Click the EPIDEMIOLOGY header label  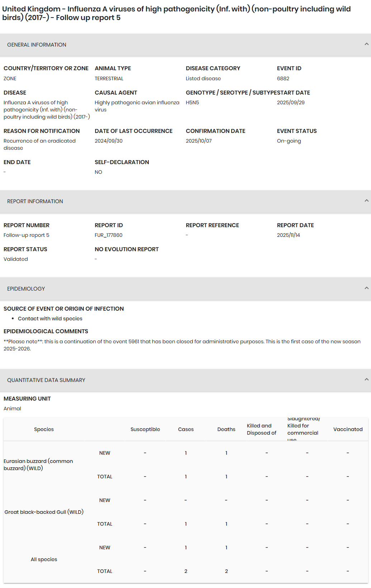(26, 289)
